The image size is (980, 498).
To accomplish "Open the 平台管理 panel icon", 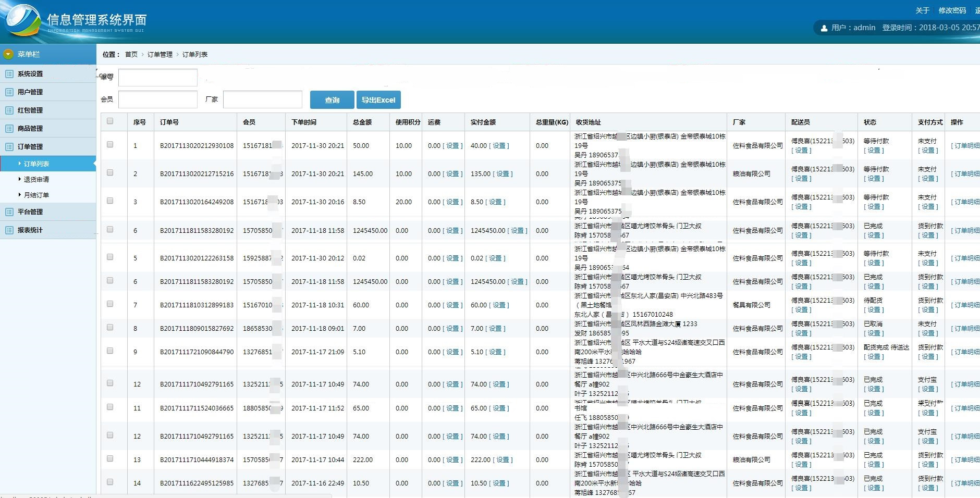I will (x=9, y=211).
